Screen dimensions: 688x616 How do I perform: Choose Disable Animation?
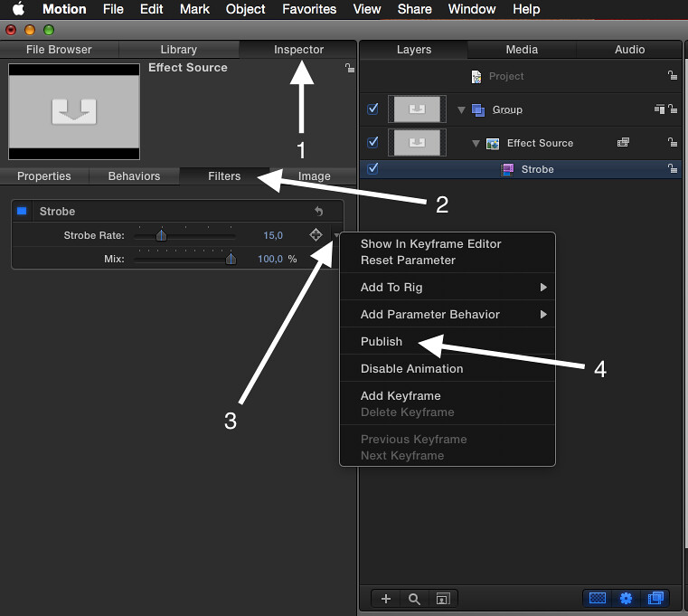pos(448,369)
